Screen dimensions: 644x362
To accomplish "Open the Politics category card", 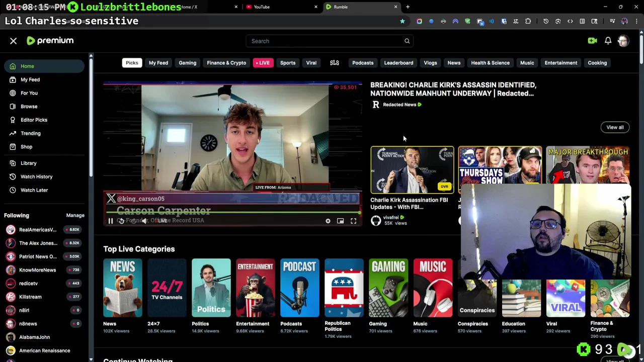I will (x=211, y=288).
